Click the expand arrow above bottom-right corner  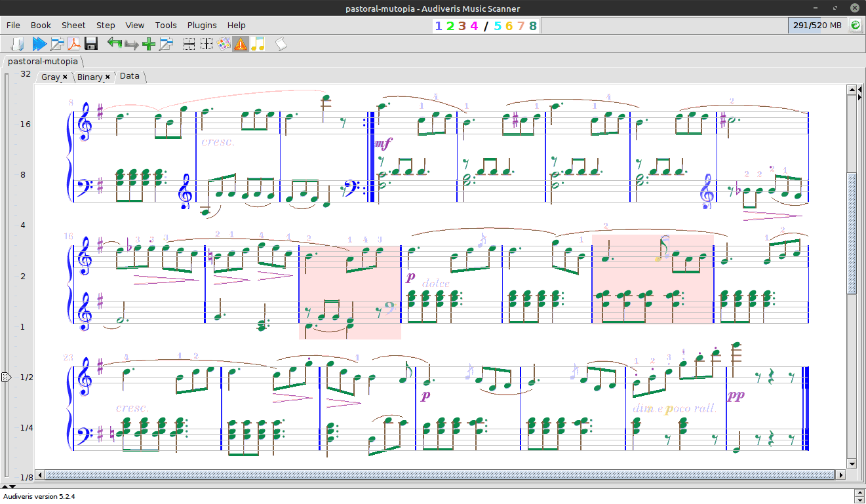click(860, 492)
